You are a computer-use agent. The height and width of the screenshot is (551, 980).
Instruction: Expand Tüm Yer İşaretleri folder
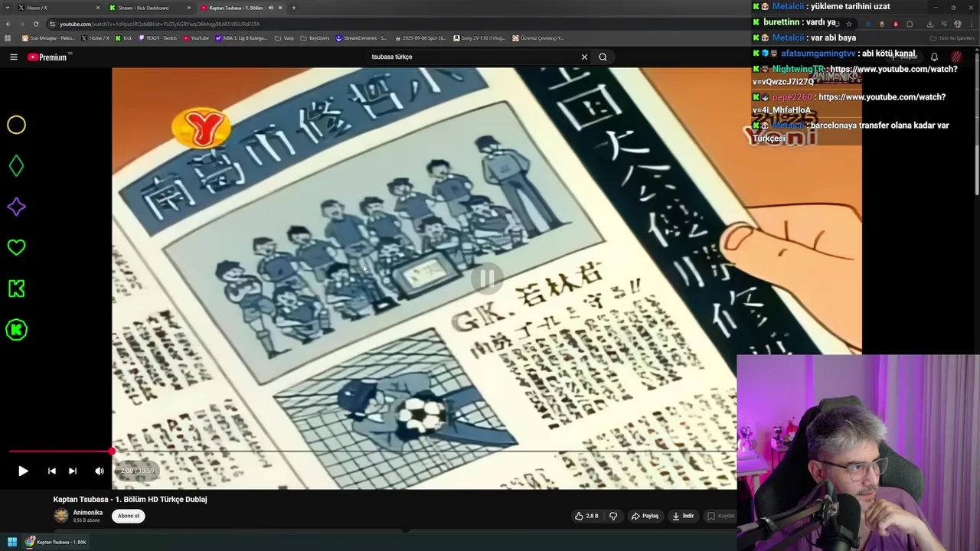[952, 37]
